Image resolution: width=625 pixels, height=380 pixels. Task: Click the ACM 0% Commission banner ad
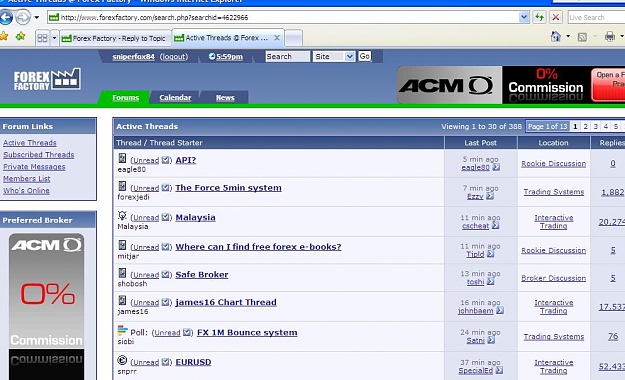tap(511, 85)
